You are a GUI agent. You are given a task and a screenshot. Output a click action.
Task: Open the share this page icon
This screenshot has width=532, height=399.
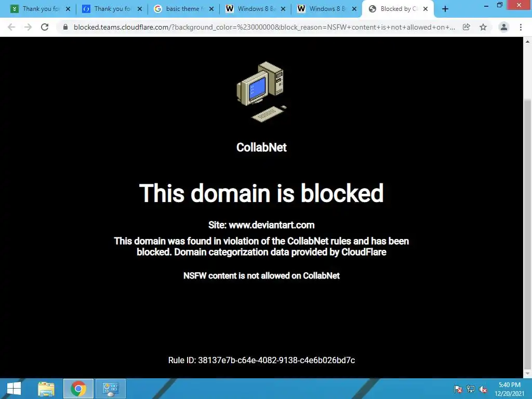click(x=467, y=27)
